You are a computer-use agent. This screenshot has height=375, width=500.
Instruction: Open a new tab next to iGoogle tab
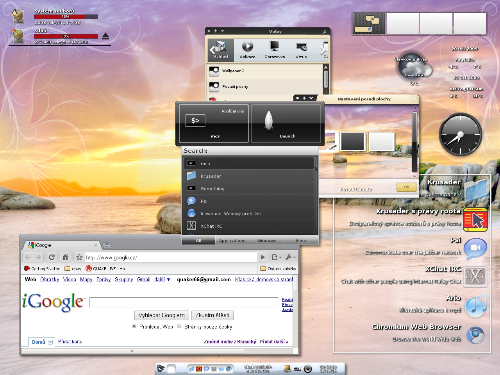(x=107, y=245)
